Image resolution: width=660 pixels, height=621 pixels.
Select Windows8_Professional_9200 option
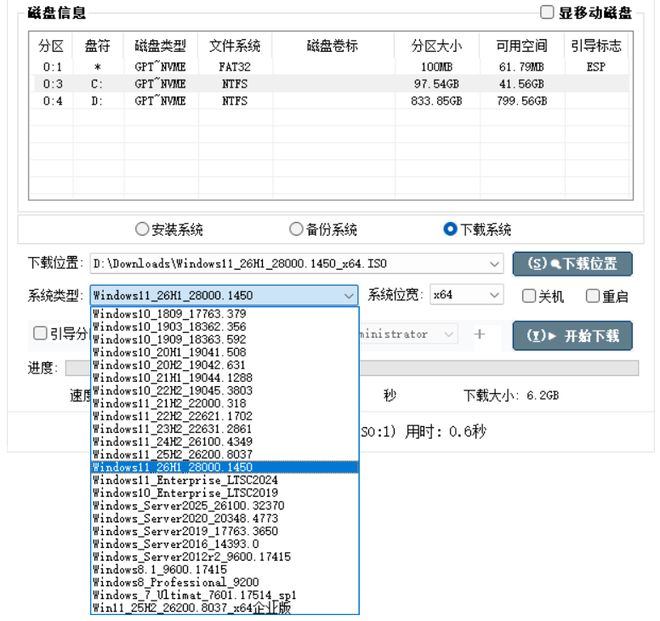[225, 582]
